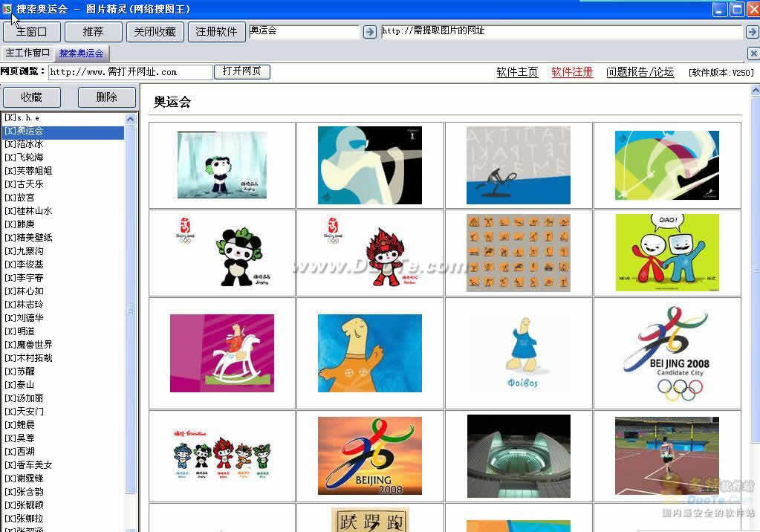
Task: Click the 收藏 button
Action: [x=32, y=97]
